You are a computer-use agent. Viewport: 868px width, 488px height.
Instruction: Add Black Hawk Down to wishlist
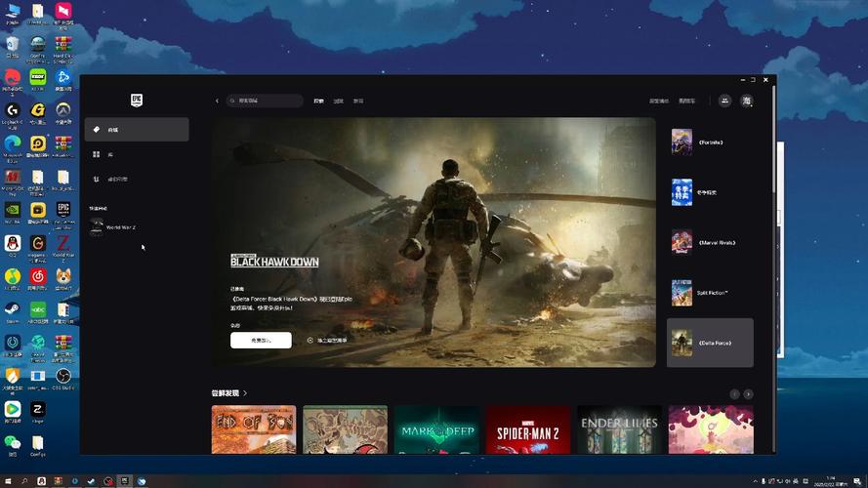pyautogui.click(x=327, y=341)
